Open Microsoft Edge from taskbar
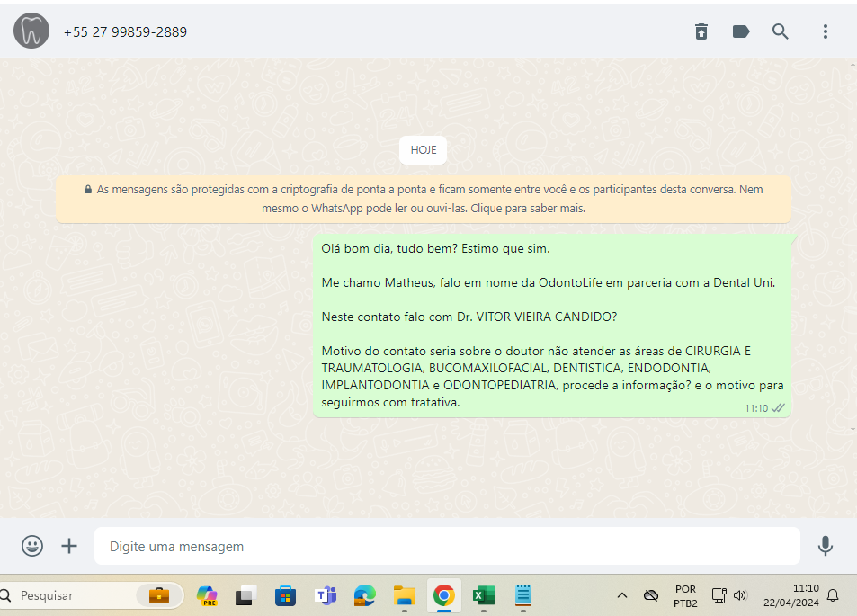857x616 pixels. [x=364, y=595]
